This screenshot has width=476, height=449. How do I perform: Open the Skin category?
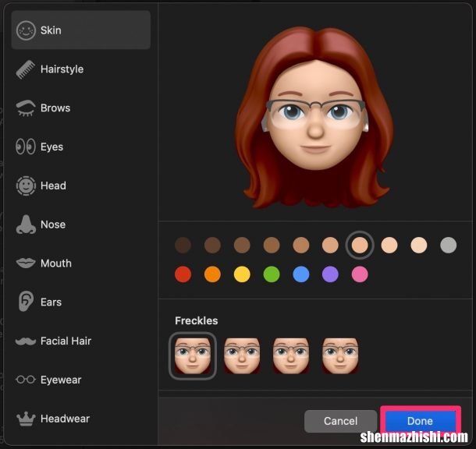[80, 30]
